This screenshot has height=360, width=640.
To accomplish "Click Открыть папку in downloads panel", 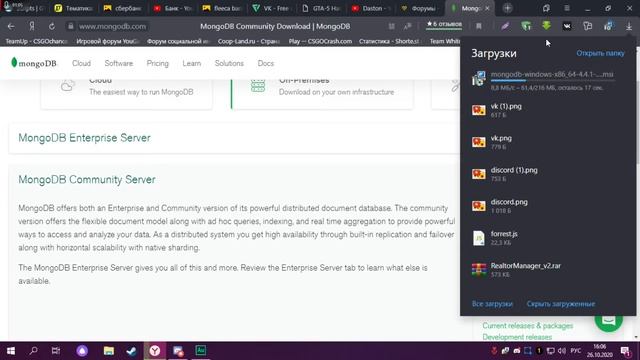I will click(600, 53).
